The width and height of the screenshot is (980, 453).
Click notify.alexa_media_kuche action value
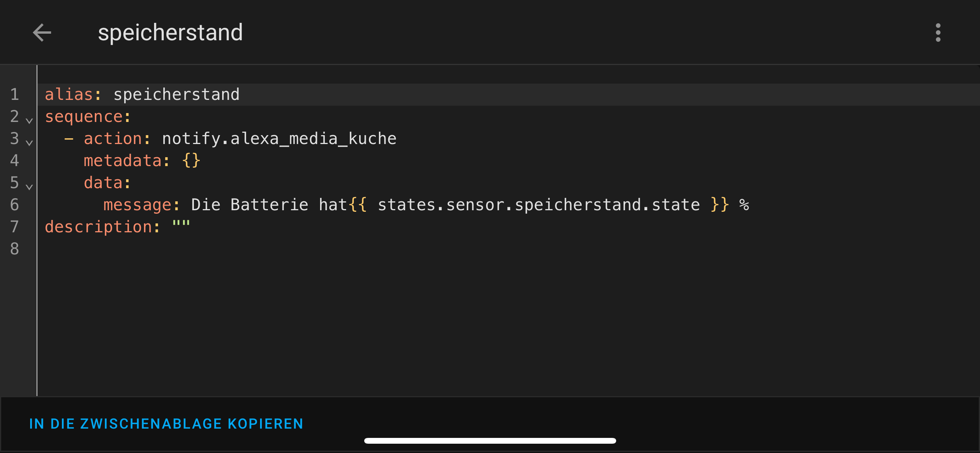click(279, 139)
